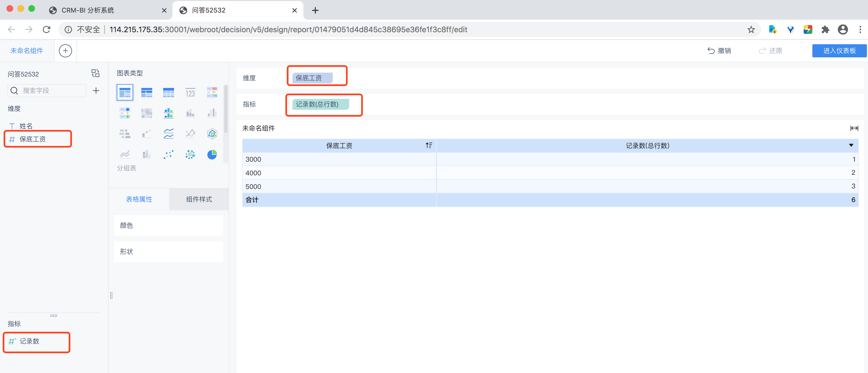Viewport: 868px width, 373px height.
Task: Select the map chart type
Action: 146,113
